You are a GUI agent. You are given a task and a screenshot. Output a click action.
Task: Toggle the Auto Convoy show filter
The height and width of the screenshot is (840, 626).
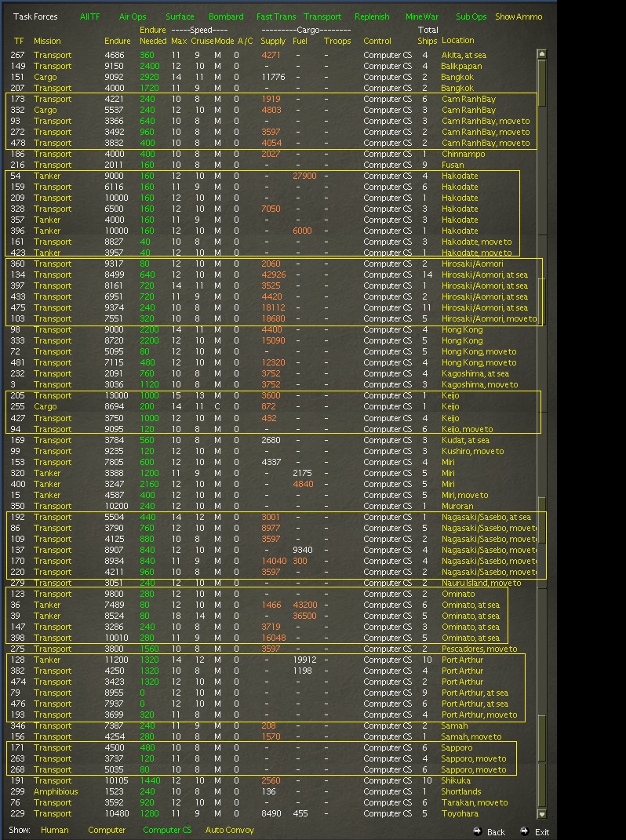click(229, 830)
